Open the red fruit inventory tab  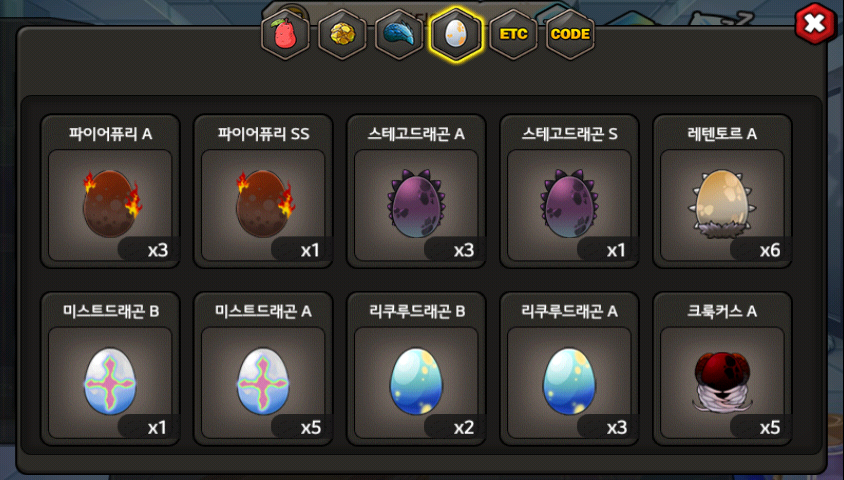[285, 34]
